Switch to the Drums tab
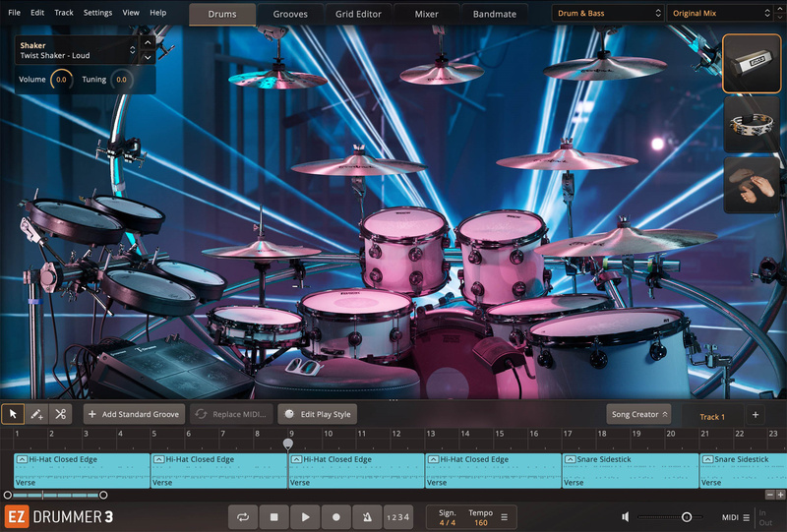The height and width of the screenshot is (532, 787). click(222, 14)
